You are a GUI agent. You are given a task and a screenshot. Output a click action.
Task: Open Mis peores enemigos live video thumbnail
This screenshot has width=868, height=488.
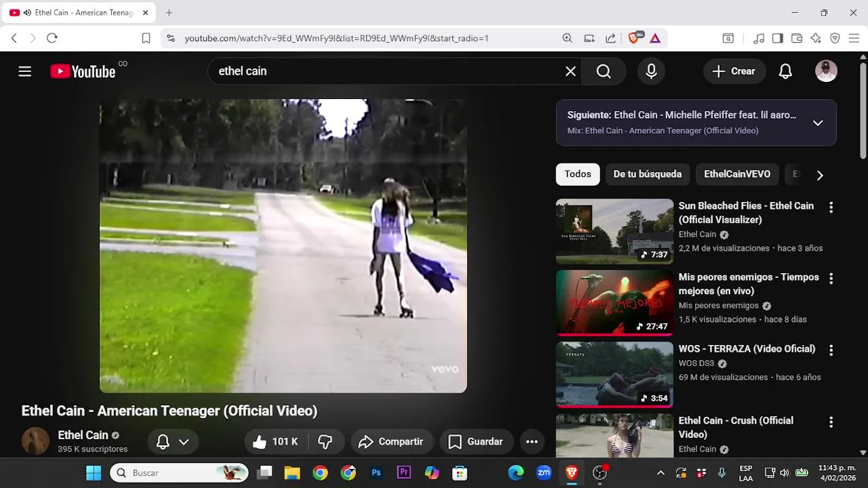(x=614, y=303)
